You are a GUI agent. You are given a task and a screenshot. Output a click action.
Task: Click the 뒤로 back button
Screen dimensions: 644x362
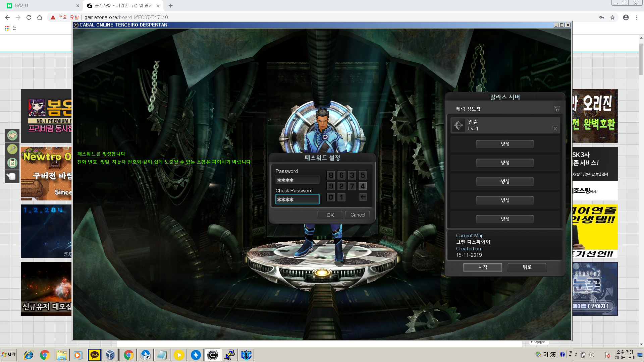[527, 267]
